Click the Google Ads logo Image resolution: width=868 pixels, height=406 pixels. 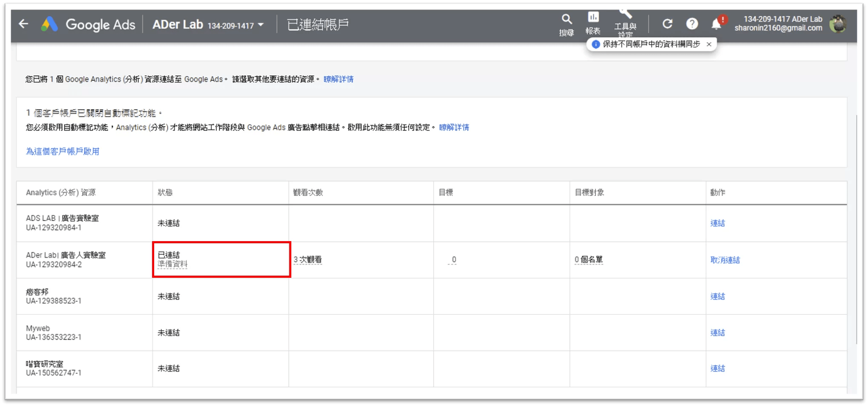tap(88, 24)
